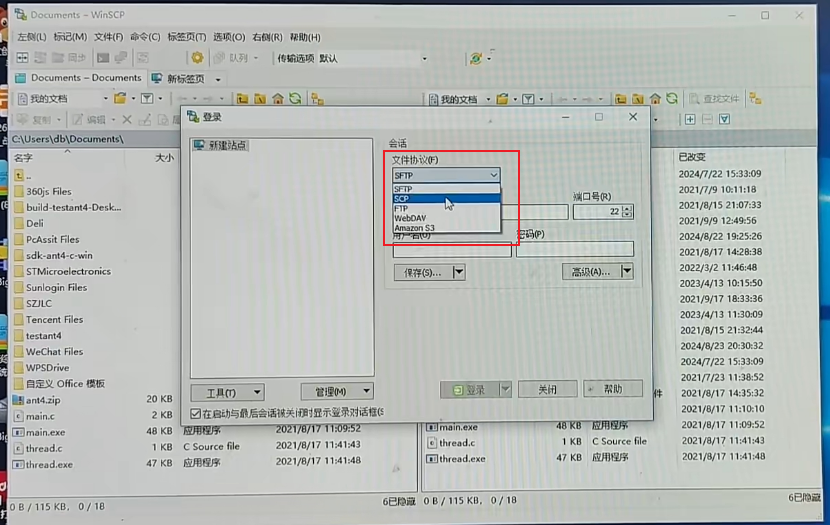
Task: Click the left panel open-folder icon
Action: click(x=120, y=98)
